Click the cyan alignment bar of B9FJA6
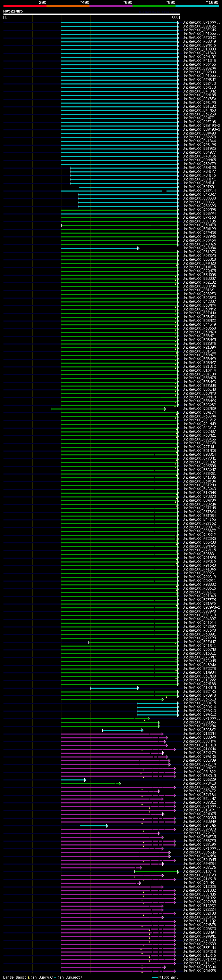Screen dimensions: 222x980 pos(94,826)
